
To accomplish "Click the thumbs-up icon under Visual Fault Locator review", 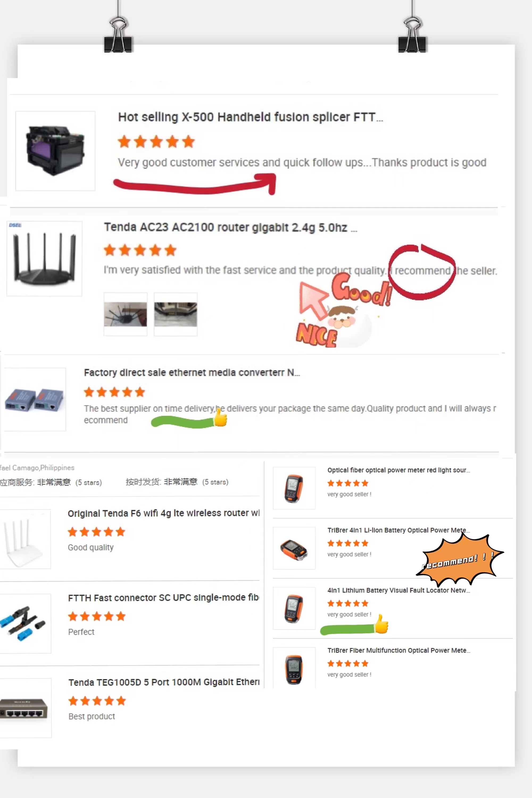I will tap(381, 624).
